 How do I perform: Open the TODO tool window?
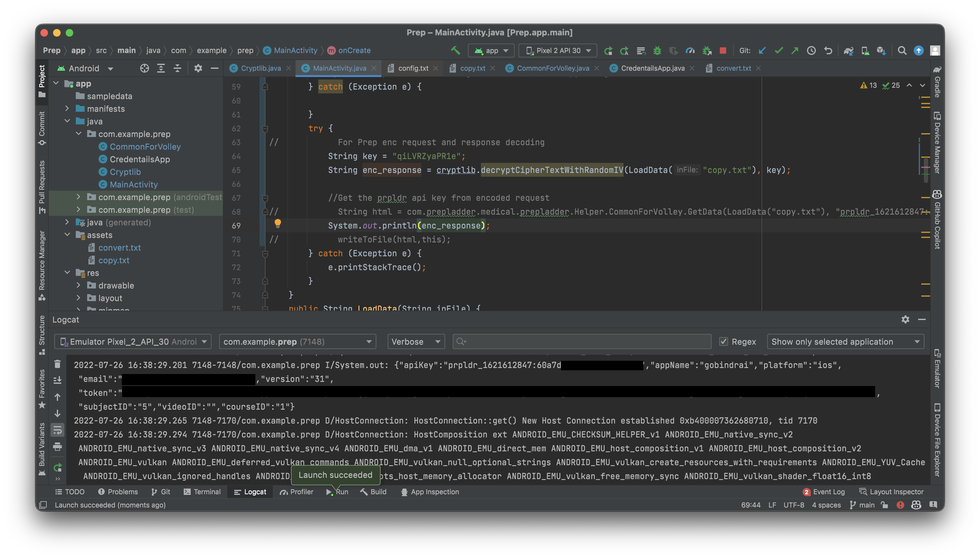tap(70, 492)
